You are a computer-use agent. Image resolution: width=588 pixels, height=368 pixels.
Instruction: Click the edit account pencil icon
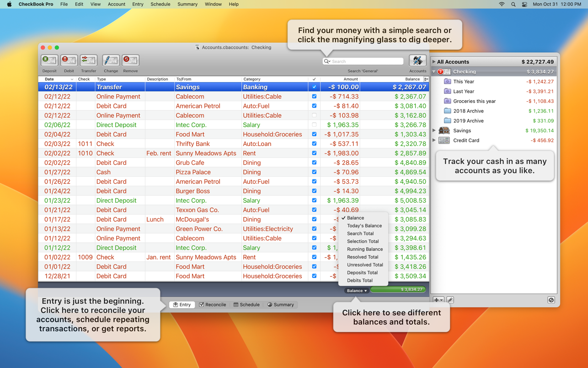[450, 300]
